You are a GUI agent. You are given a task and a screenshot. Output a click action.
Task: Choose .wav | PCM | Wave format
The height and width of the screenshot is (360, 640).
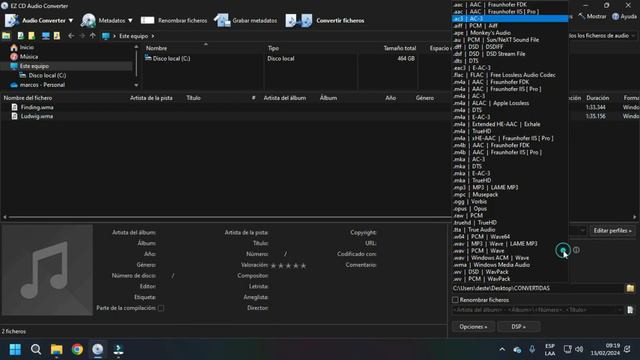pos(510,251)
